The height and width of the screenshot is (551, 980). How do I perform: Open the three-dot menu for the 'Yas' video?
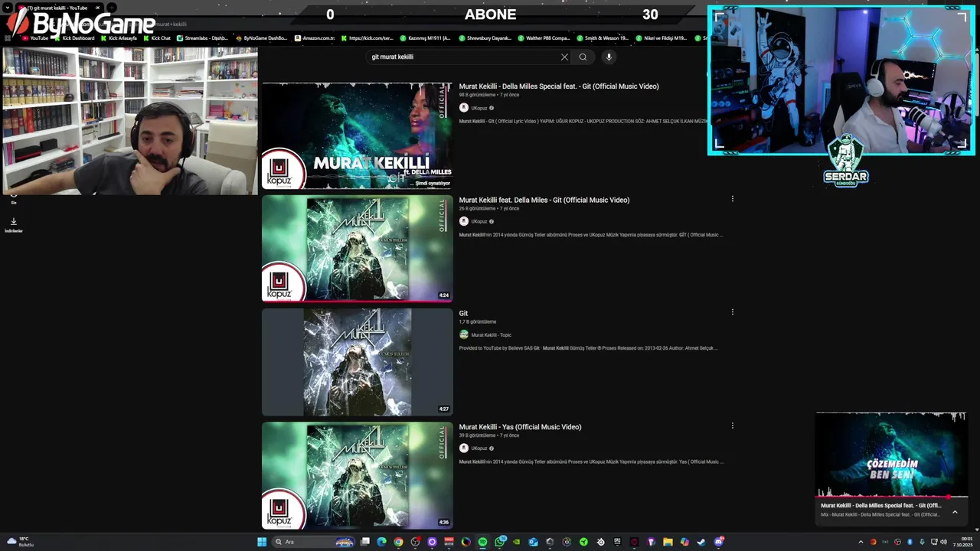click(x=732, y=425)
